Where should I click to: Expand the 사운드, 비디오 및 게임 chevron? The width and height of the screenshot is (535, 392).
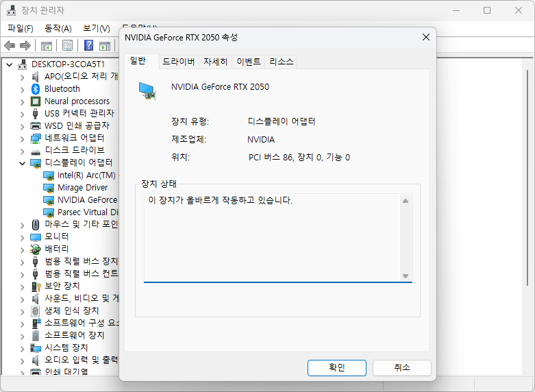coord(22,299)
